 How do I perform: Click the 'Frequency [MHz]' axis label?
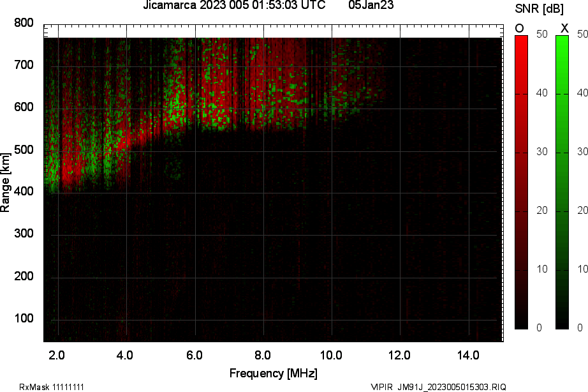click(274, 373)
